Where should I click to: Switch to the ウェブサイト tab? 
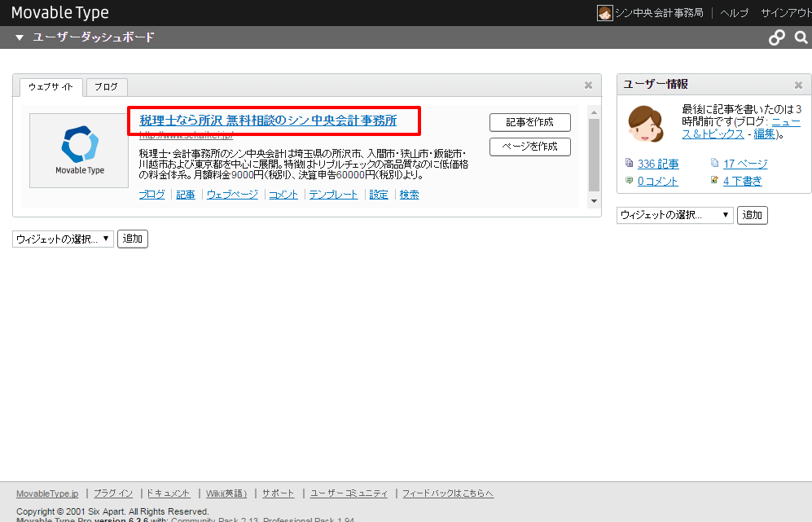(x=50, y=86)
